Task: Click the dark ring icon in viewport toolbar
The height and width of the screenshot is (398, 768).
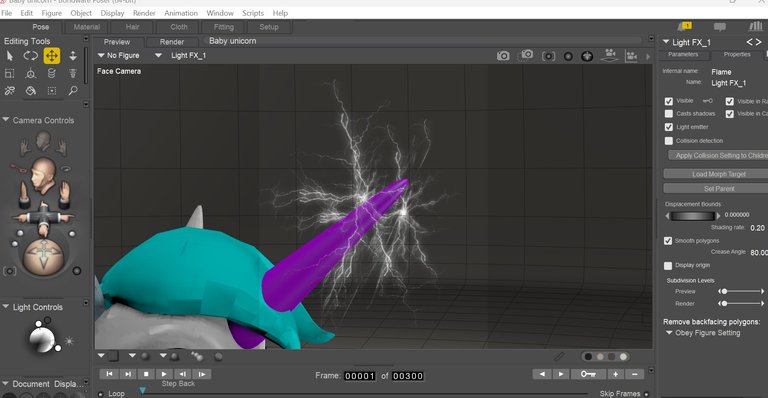Action: [568, 57]
